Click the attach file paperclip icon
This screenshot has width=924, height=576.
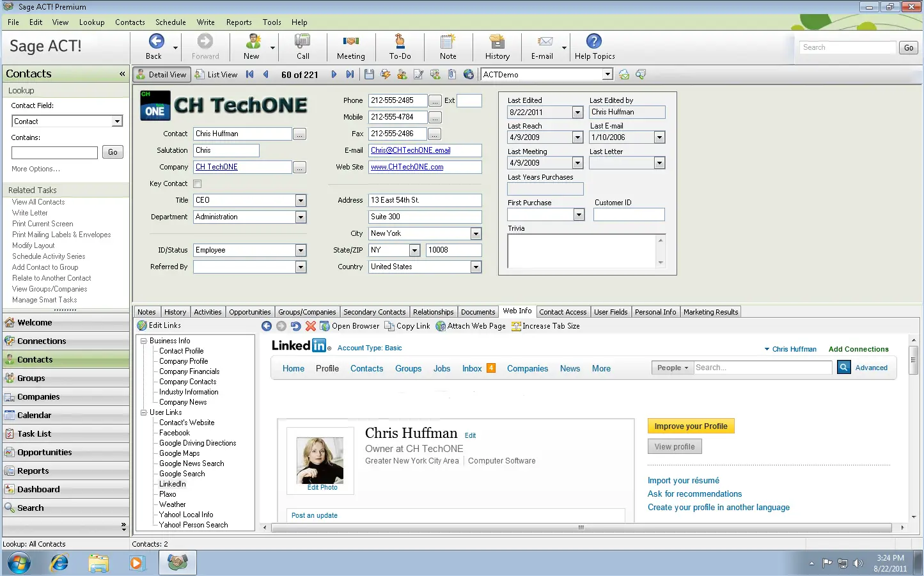[x=452, y=74]
